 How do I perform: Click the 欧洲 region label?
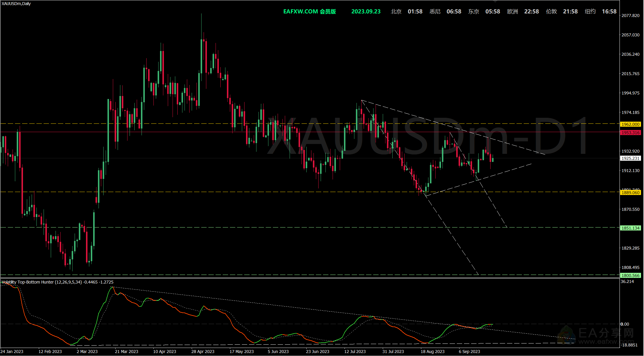click(x=513, y=11)
